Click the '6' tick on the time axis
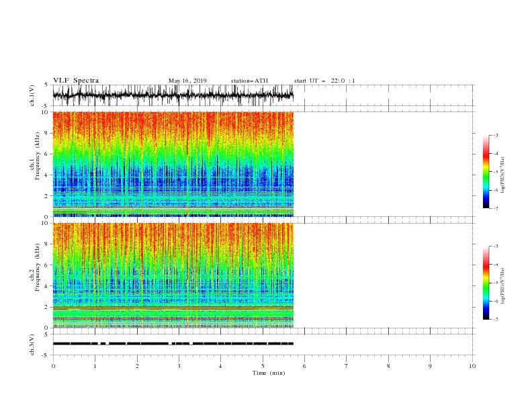Viewport: 532px width, 411px height. [304, 366]
